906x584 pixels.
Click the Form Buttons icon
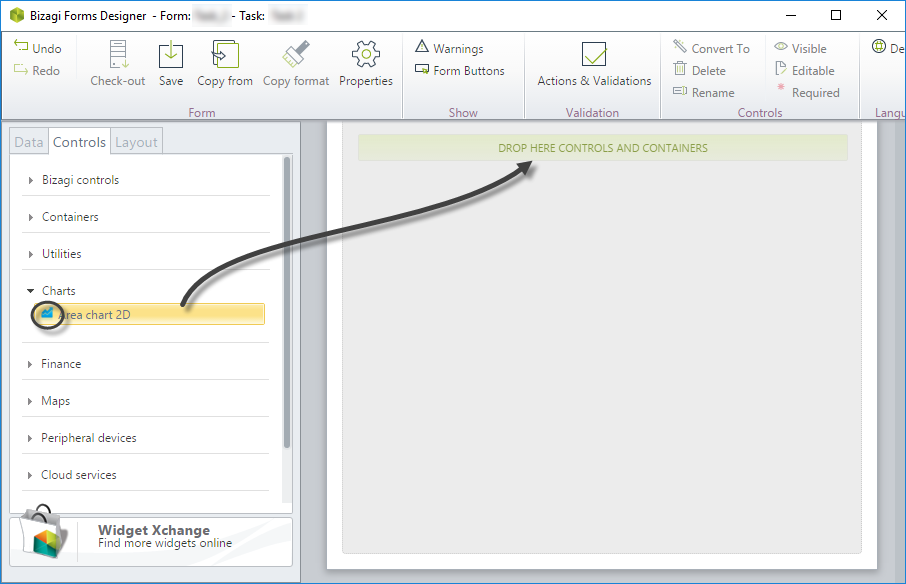pyautogui.click(x=422, y=70)
